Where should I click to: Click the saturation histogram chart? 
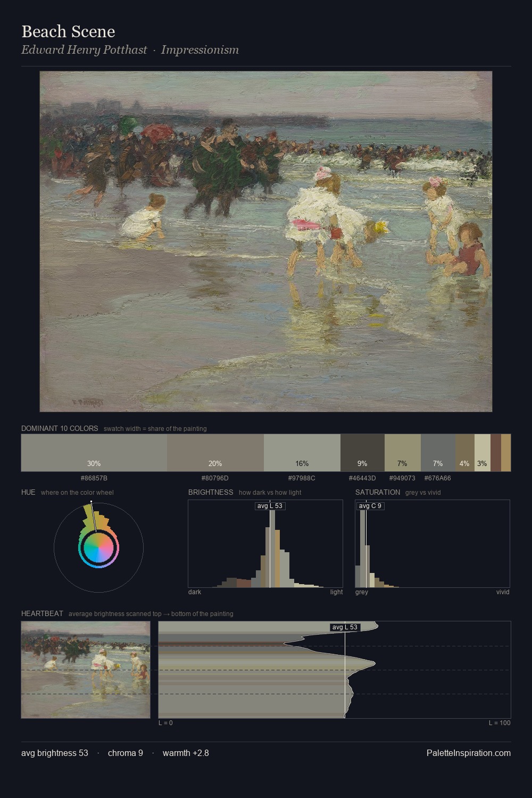[433, 544]
